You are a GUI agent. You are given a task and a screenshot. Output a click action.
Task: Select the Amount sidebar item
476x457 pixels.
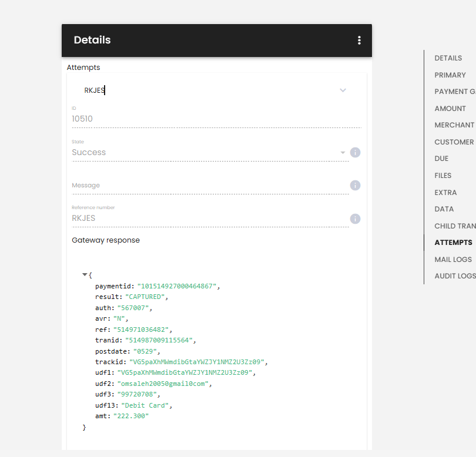450,108
